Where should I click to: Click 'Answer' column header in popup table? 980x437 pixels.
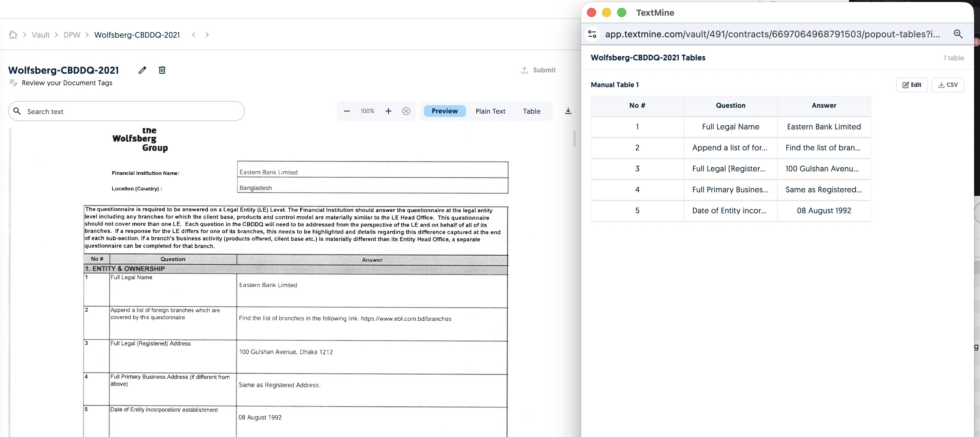tap(824, 106)
